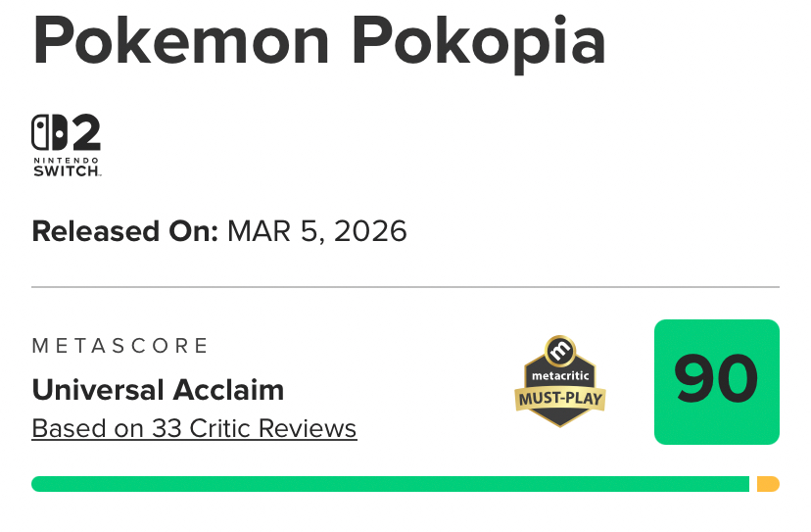811x532 pixels.
Task: Click the 'METASCORE' section label
Action: pyautogui.click(x=120, y=346)
